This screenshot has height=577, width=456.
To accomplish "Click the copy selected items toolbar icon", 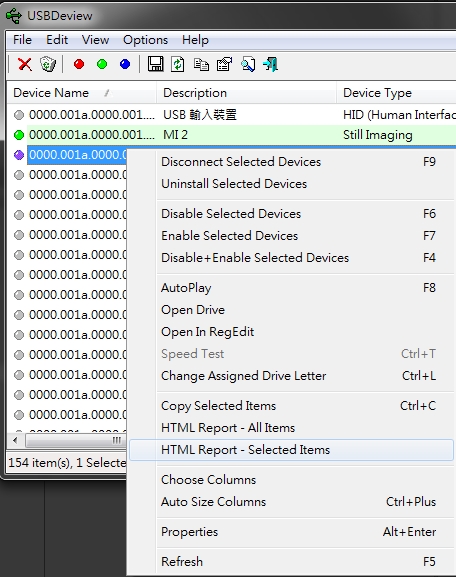I will click(x=201, y=64).
